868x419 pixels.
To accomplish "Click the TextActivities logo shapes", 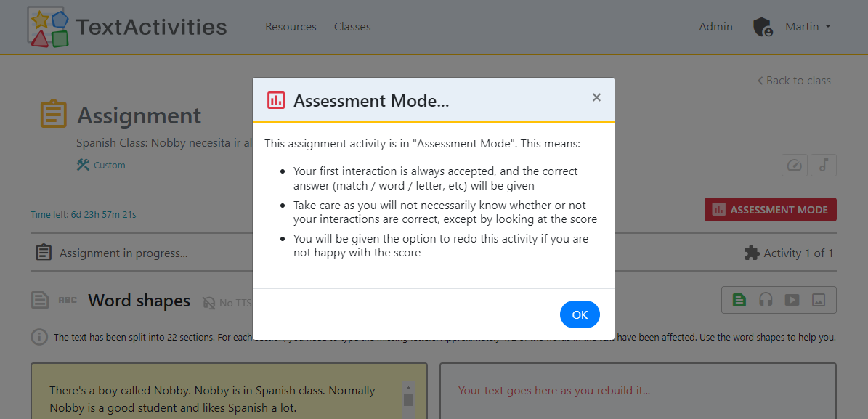I will pos(48,28).
